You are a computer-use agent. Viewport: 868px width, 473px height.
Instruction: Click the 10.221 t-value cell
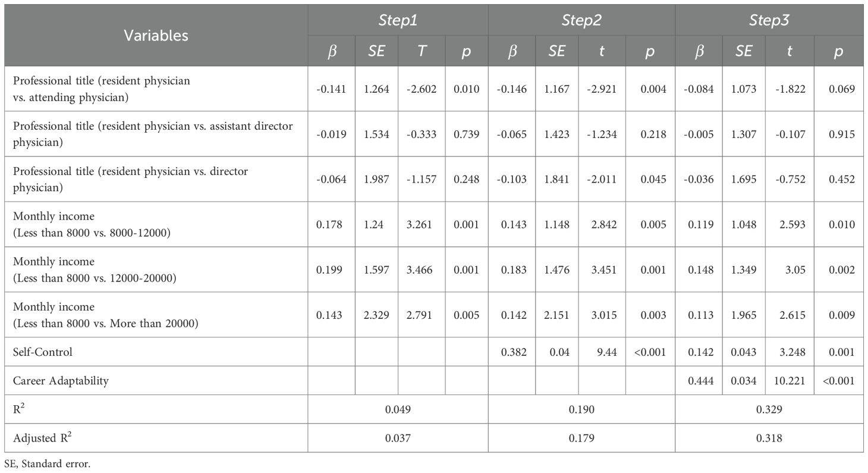[x=789, y=380]
